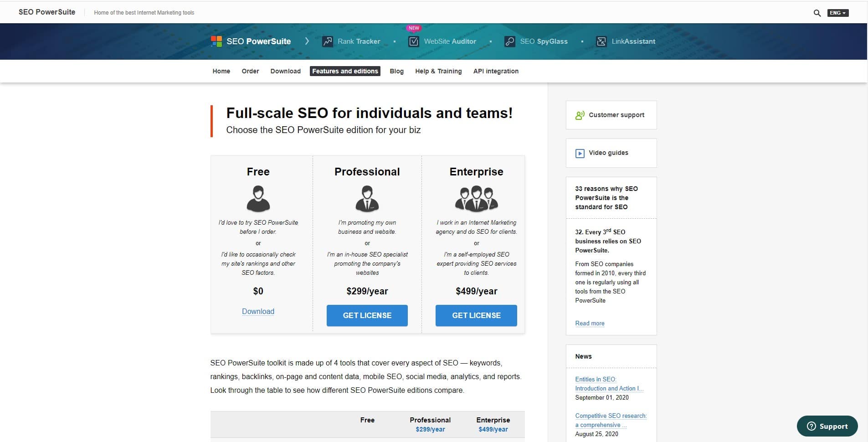Open Entities in SEO news article
Viewport: 868px width, 442px height.
pos(609,384)
